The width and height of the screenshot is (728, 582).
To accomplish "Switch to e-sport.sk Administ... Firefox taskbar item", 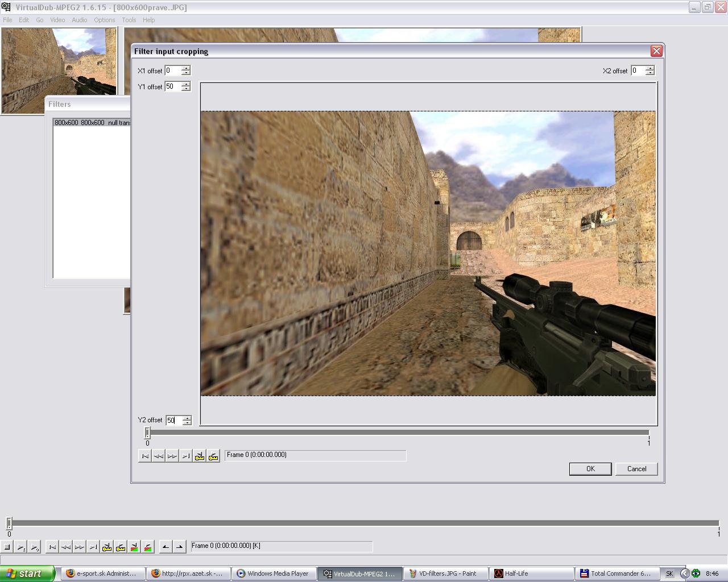I will point(102,573).
